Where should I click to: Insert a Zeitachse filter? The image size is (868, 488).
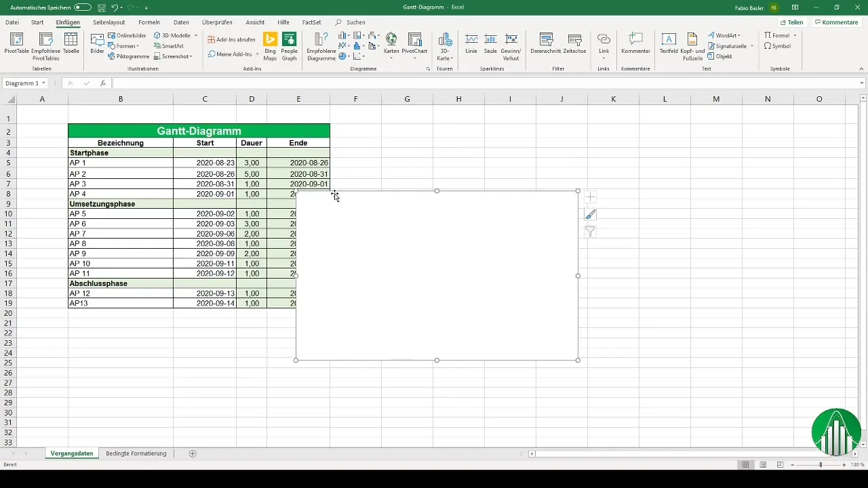pos(574,44)
